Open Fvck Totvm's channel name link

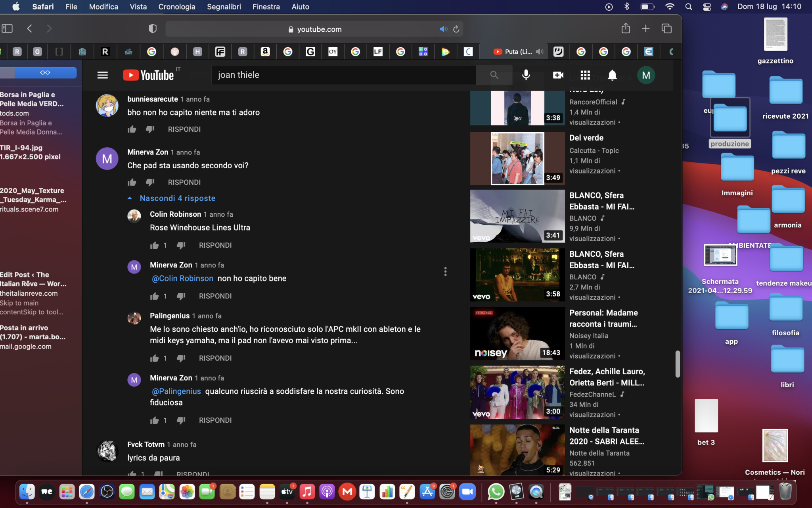(146, 444)
